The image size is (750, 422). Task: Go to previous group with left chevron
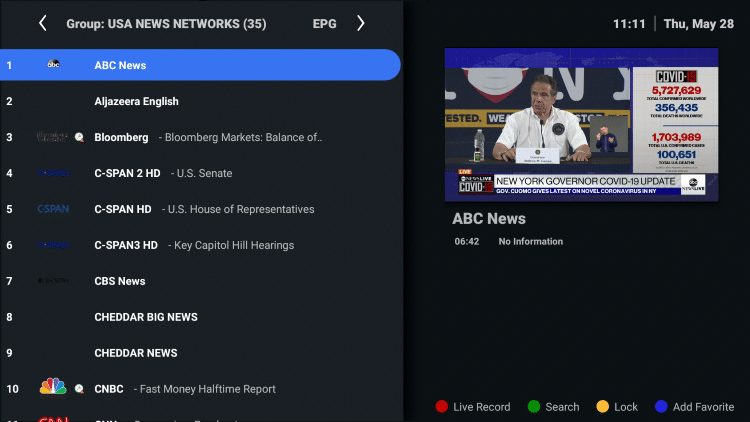(x=43, y=23)
